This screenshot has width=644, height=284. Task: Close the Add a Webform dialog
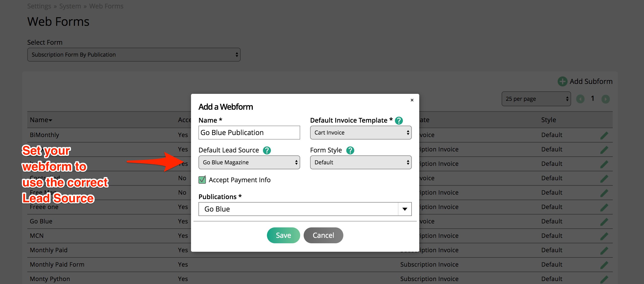coord(412,100)
